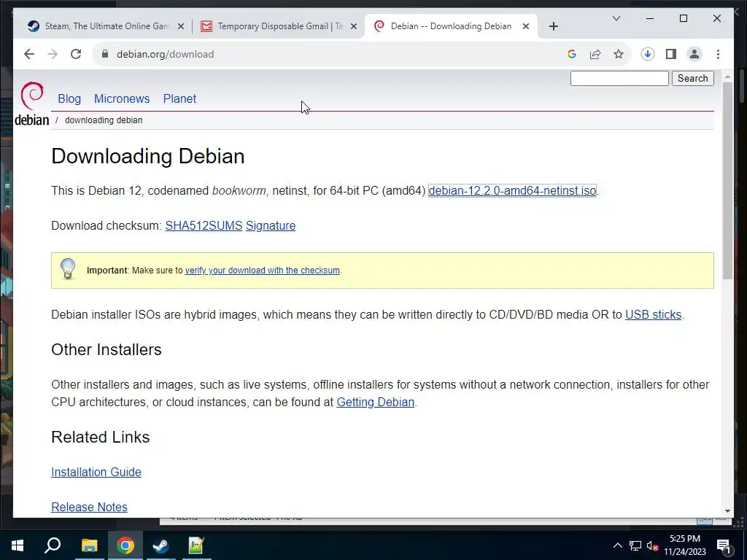The image size is (747, 560).
Task: Close the Steam tab
Action: [181, 26]
